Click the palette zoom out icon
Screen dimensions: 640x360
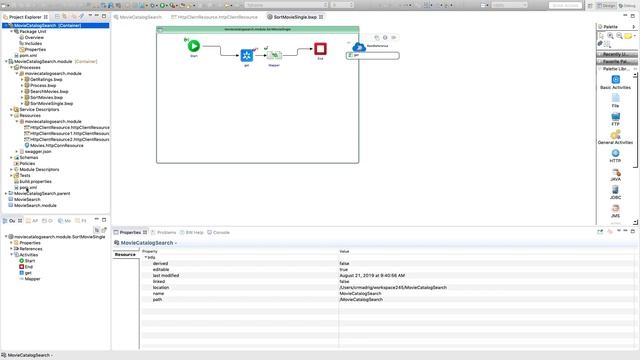point(619,36)
